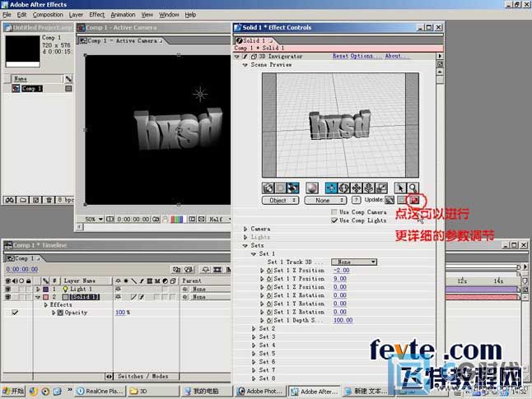Click the Update scene icon
532x399 pixels.
pos(390,200)
